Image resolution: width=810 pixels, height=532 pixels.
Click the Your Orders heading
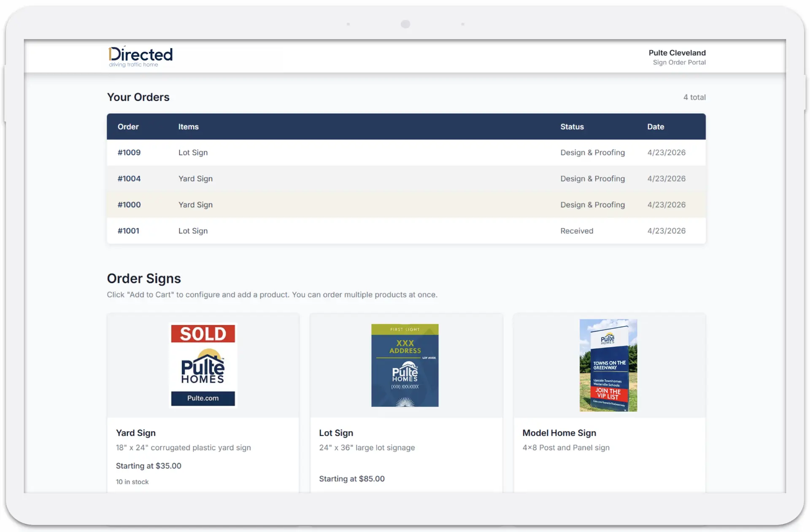click(138, 97)
